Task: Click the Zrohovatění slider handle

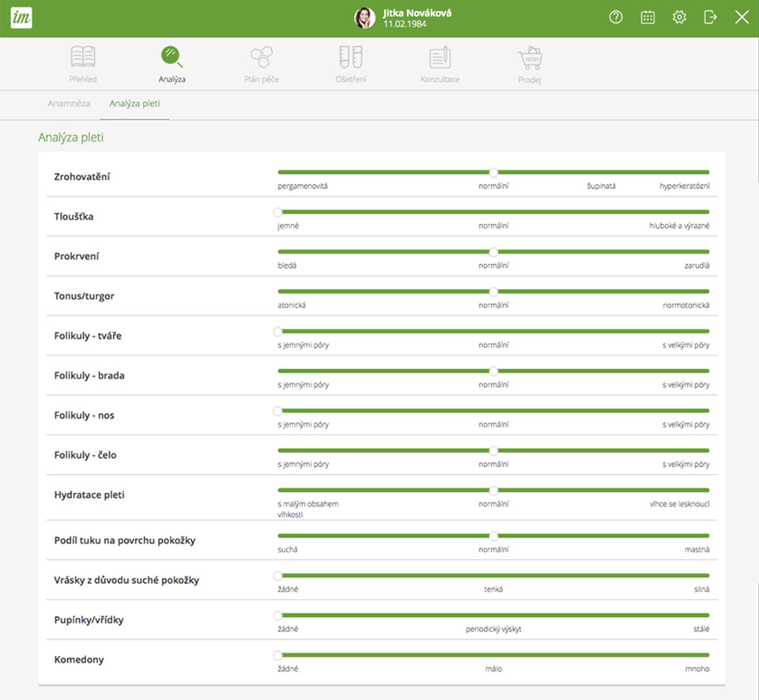Action: (x=493, y=172)
